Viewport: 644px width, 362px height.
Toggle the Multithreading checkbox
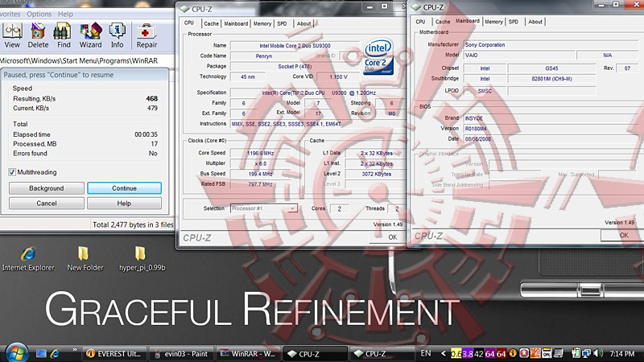(12, 172)
